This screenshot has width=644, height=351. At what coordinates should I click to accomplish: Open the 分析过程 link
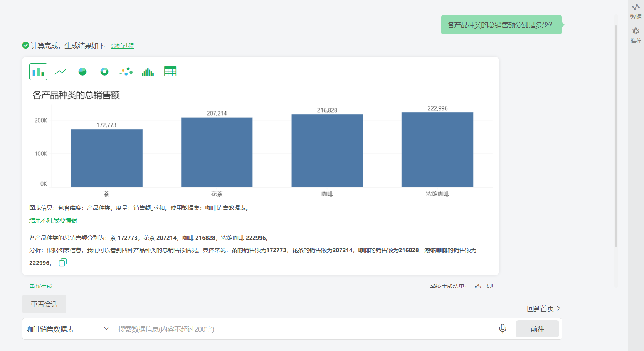point(122,46)
